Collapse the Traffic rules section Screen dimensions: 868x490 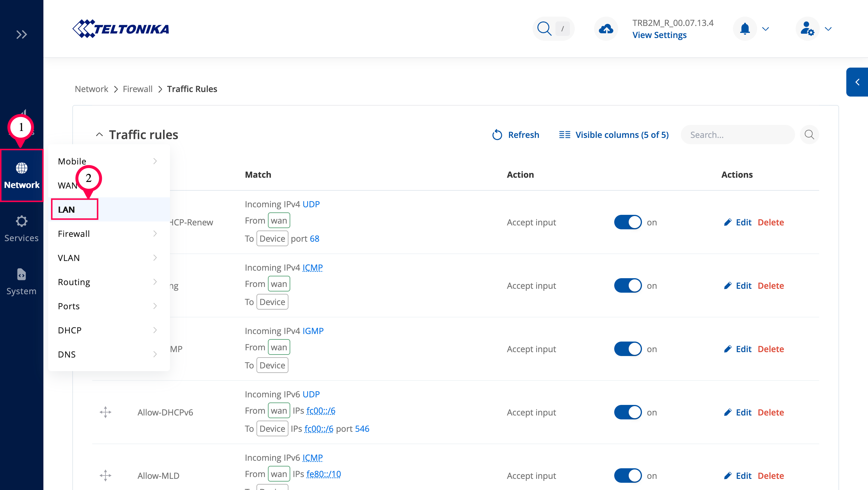[99, 135]
